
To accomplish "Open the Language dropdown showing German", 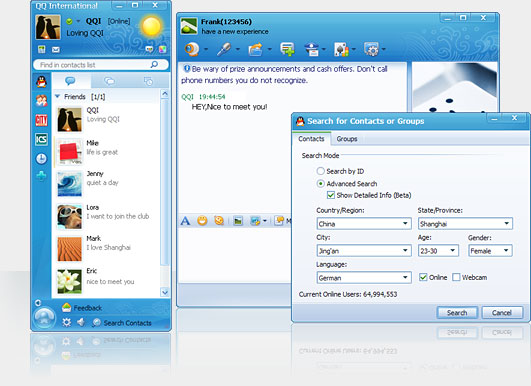I will click(364, 278).
